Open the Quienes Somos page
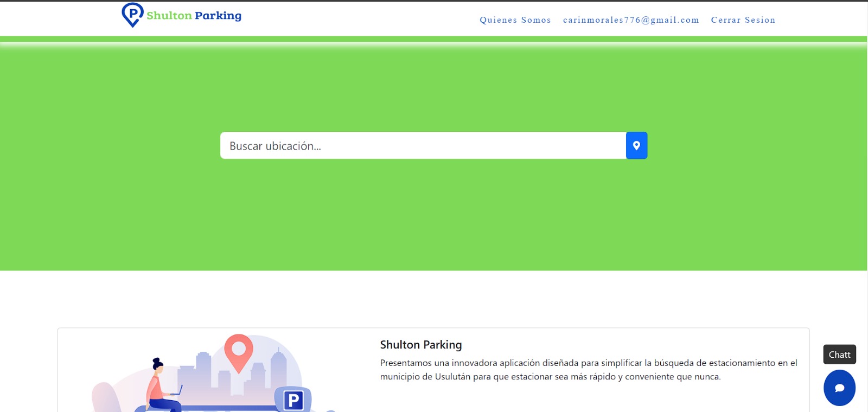868x412 pixels. click(515, 20)
